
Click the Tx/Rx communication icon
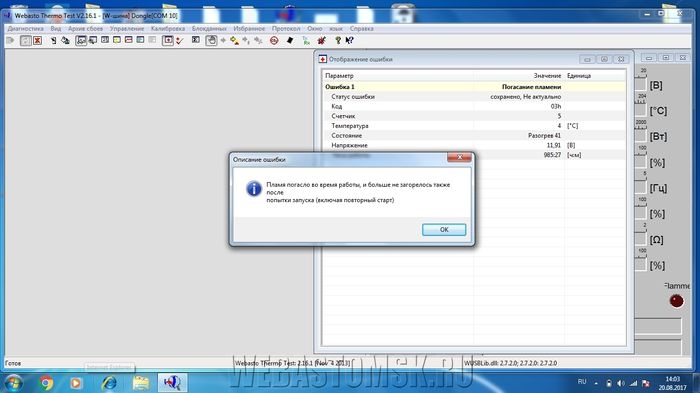pyautogui.click(x=306, y=41)
